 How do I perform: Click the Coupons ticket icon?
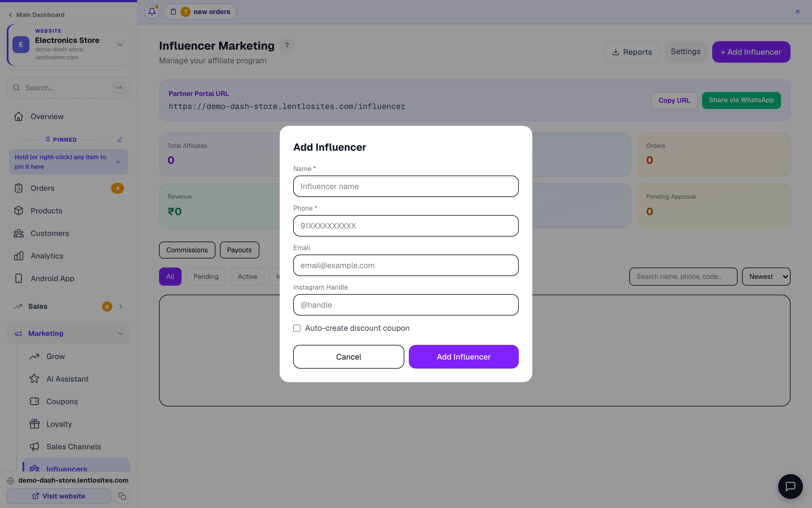35,402
